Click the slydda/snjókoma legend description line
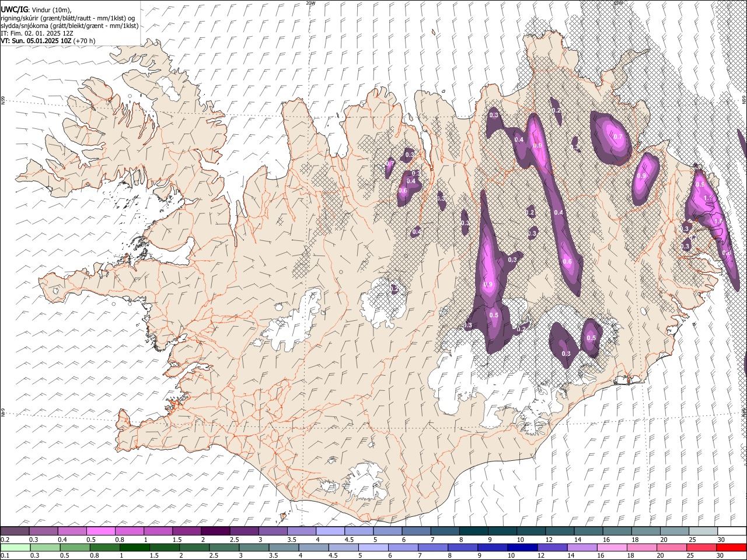Image resolution: width=747 pixels, height=560 pixels. [x=69, y=26]
